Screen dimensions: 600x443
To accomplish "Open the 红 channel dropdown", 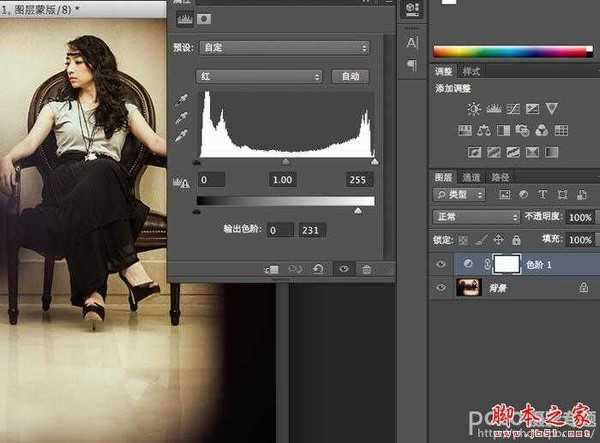I will 259,76.
